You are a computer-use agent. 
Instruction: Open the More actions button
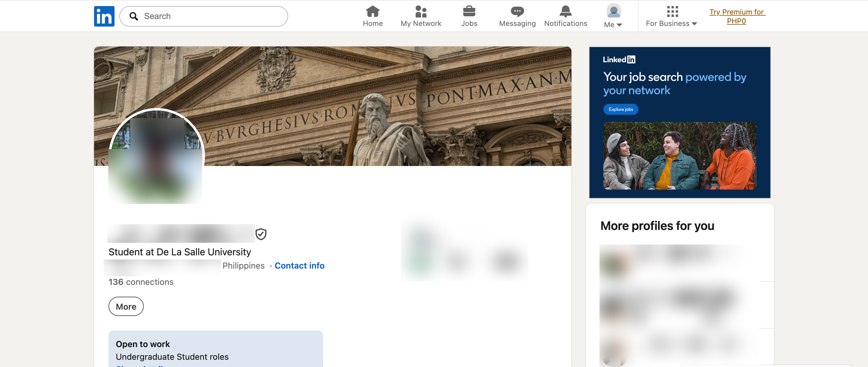coord(126,306)
